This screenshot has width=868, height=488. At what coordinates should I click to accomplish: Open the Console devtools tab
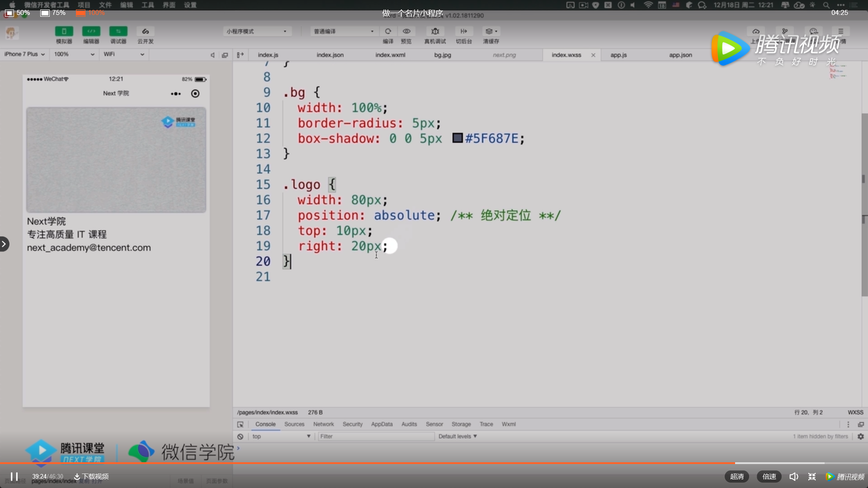click(x=265, y=424)
